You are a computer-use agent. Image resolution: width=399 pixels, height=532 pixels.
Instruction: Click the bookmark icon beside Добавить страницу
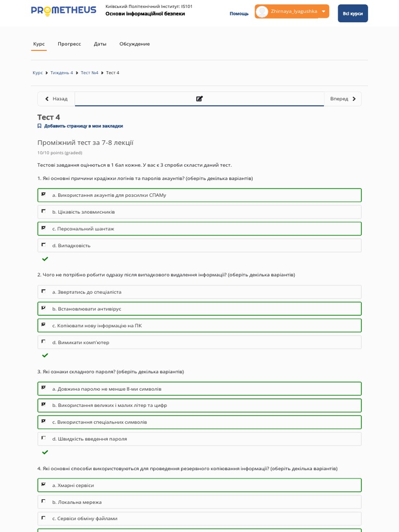click(39, 126)
